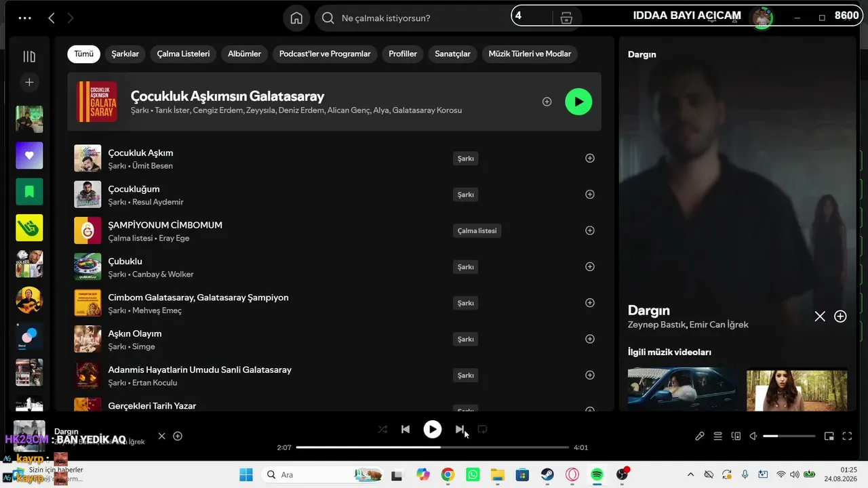Viewport: 868px width, 488px height.
Task: Adjust the volume slider
Action: [x=789, y=436]
